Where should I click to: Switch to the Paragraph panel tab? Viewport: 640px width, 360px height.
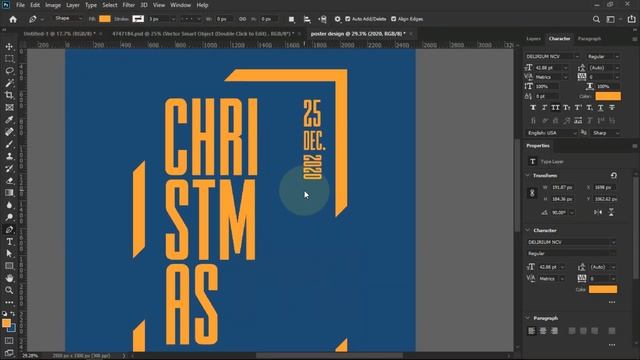(x=589, y=39)
